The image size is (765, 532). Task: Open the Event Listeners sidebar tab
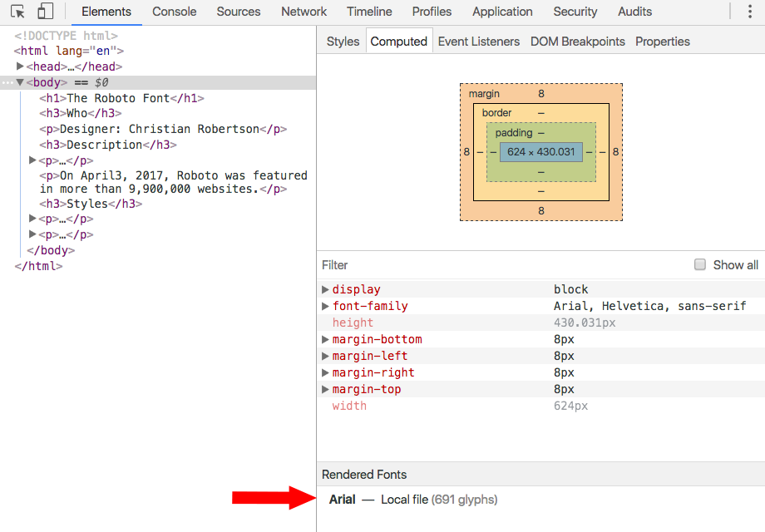pyautogui.click(x=479, y=42)
